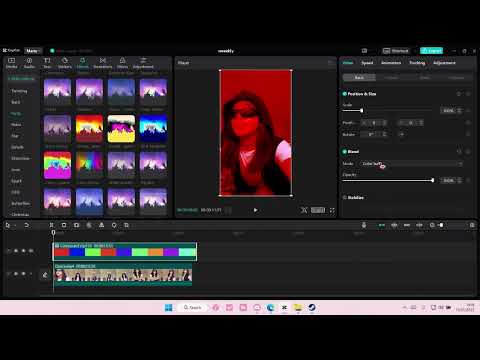Click the Undo icon in timeline toolbar
This screenshot has height=360, width=480.
[x=26, y=225]
